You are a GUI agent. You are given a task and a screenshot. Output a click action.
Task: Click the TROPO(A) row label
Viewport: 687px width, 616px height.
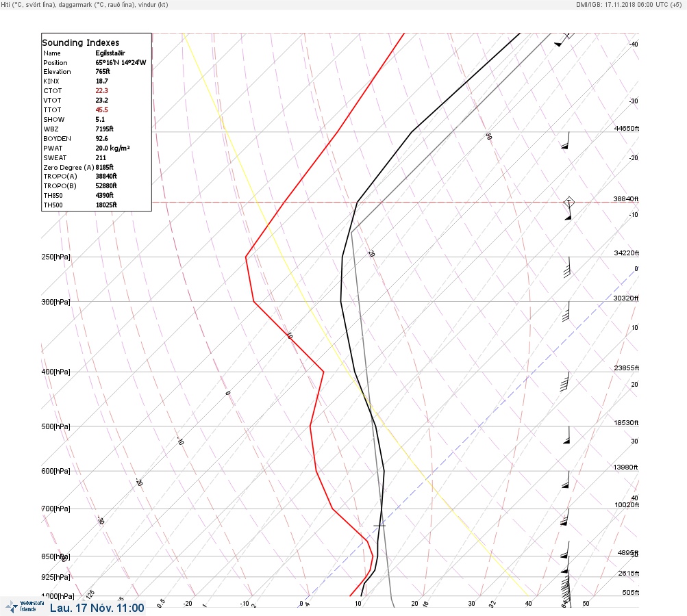point(60,176)
